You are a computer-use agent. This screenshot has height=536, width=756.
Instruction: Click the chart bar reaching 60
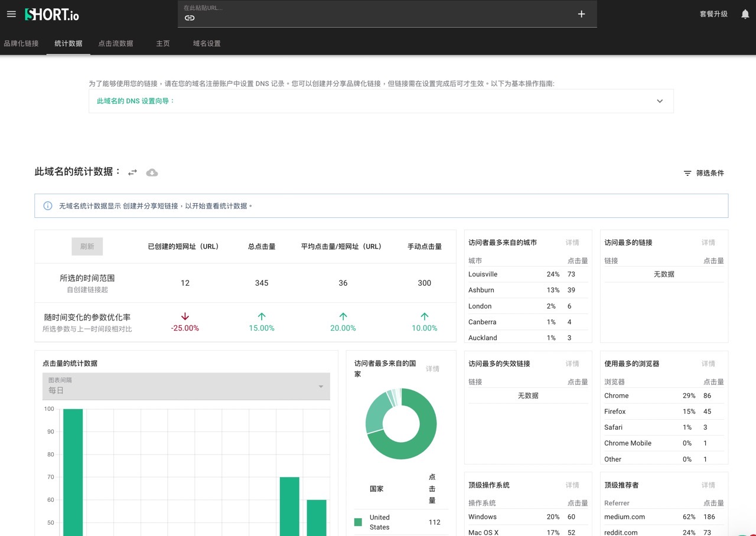pos(317,518)
